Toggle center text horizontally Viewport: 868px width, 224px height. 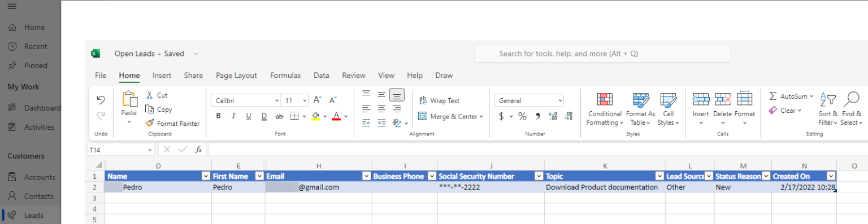pyautogui.click(x=381, y=108)
